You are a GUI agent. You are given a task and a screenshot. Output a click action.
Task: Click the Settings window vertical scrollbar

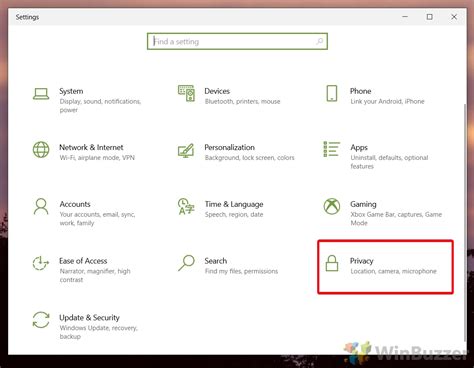click(x=465, y=222)
